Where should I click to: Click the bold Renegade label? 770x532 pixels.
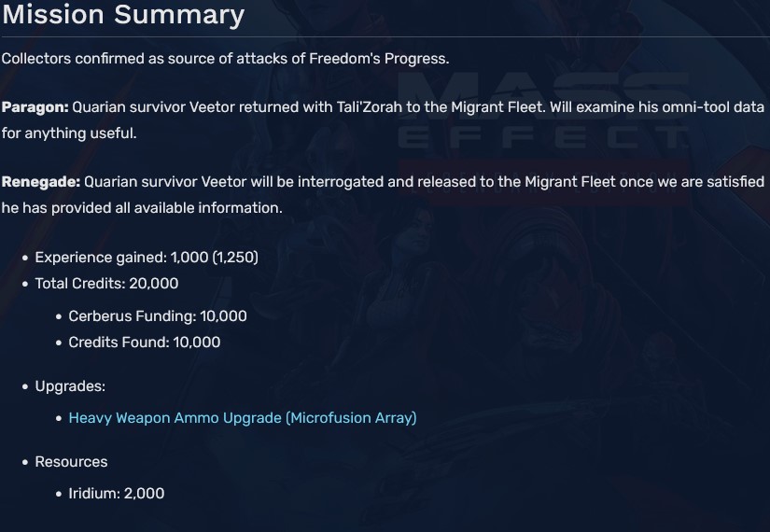pyautogui.click(x=40, y=182)
